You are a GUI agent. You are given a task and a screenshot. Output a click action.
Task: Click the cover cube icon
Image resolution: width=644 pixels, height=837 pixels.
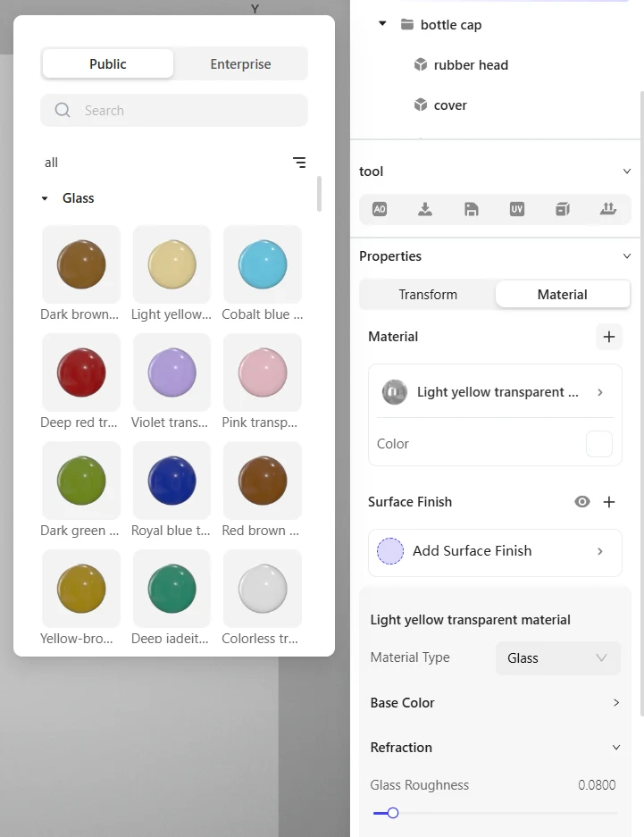tap(421, 105)
